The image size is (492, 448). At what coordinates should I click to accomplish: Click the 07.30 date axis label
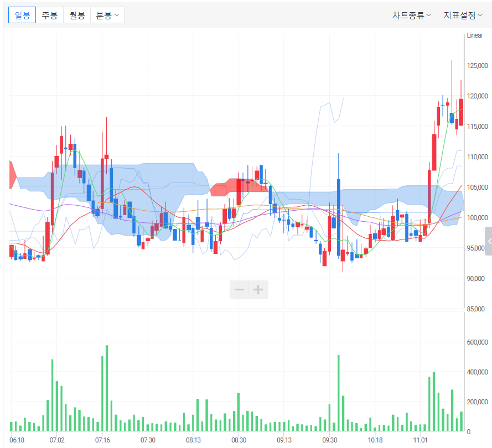[148, 440]
